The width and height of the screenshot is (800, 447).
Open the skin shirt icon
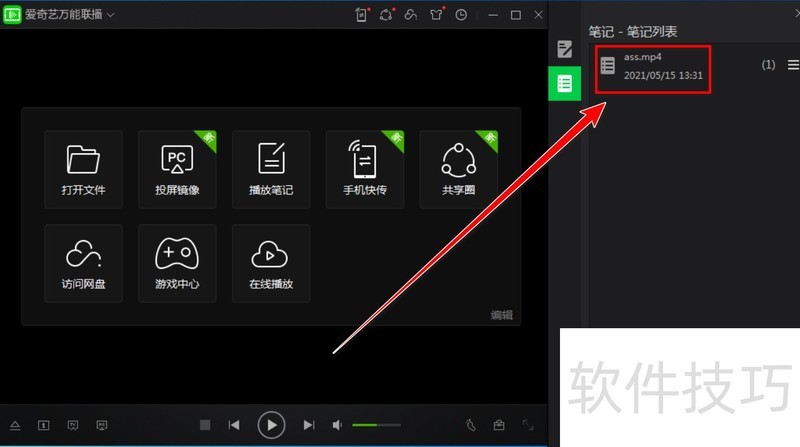click(x=436, y=15)
